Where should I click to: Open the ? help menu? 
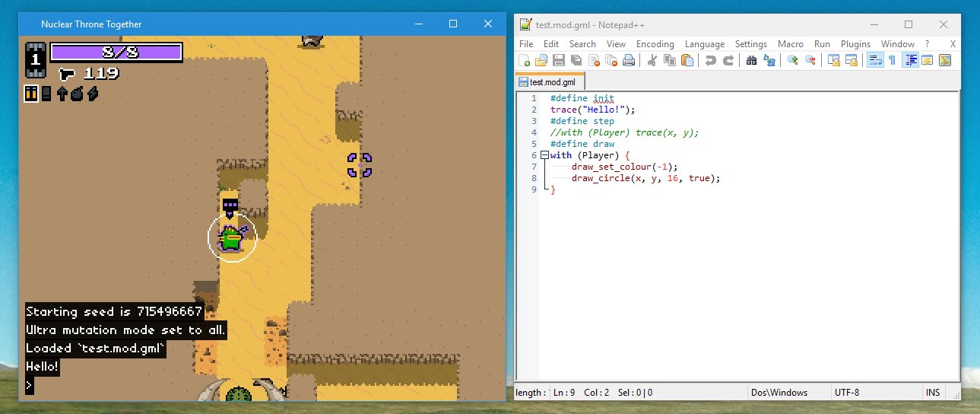(927, 44)
